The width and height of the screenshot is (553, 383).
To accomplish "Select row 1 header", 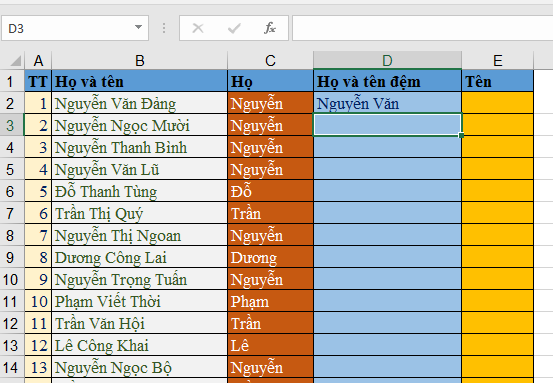I will (x=12, y=81).
